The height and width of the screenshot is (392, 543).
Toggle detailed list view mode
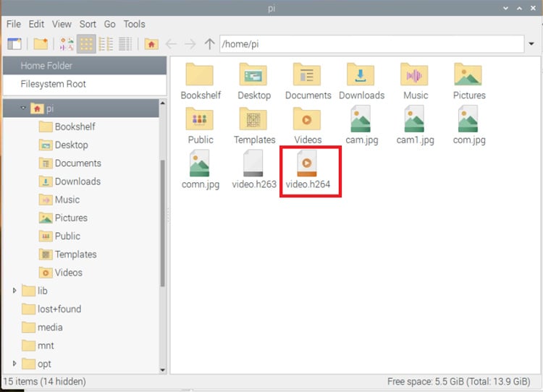pos(125,44)
